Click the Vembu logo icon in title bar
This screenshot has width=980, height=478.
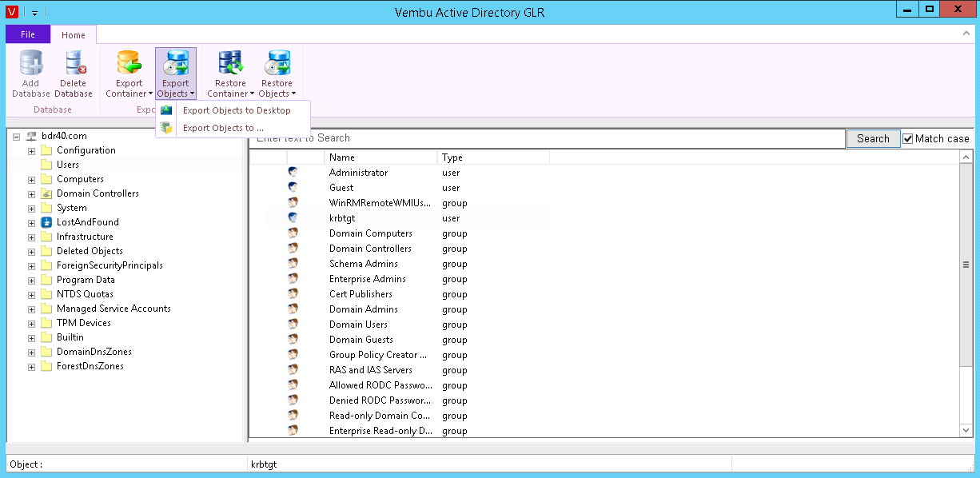coord(11,12)
